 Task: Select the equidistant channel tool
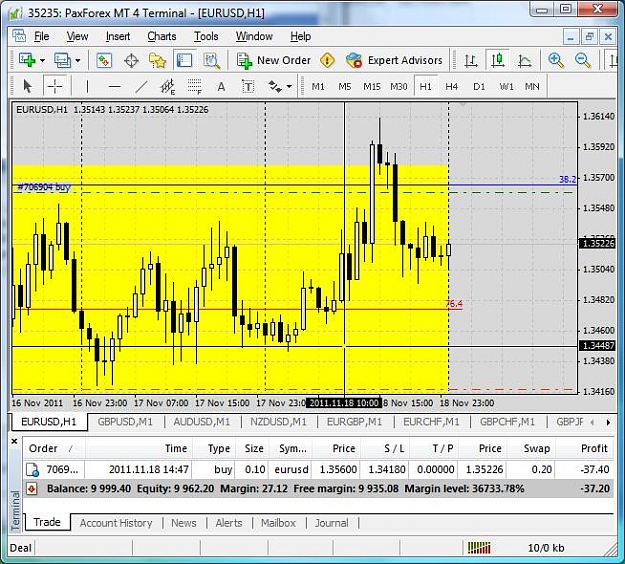point(168,86)
